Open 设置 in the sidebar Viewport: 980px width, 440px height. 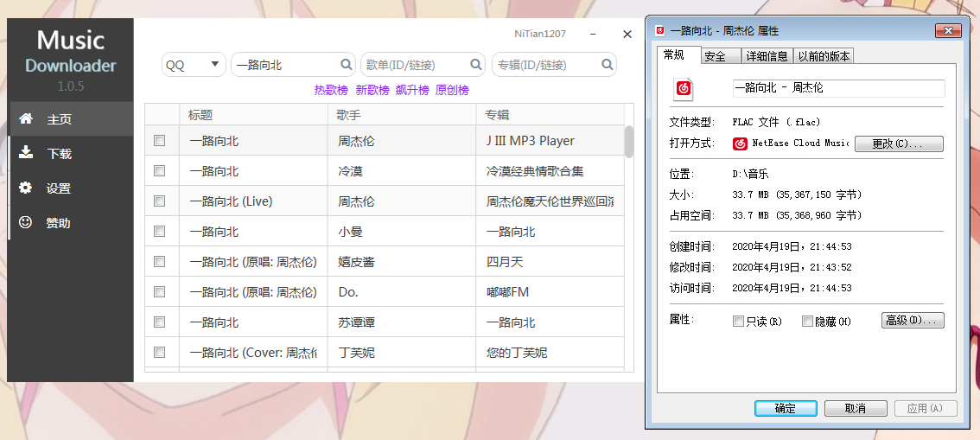coord(71,188)
